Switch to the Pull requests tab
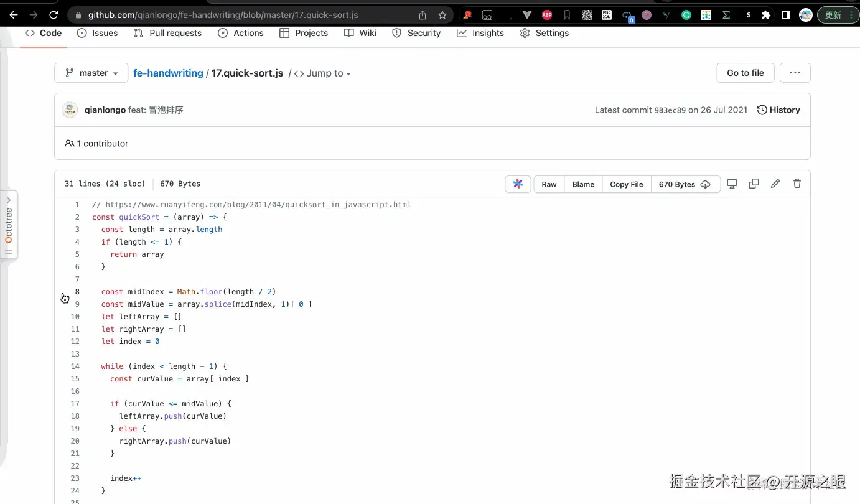 pyautogui.click(x=168, y=33)
